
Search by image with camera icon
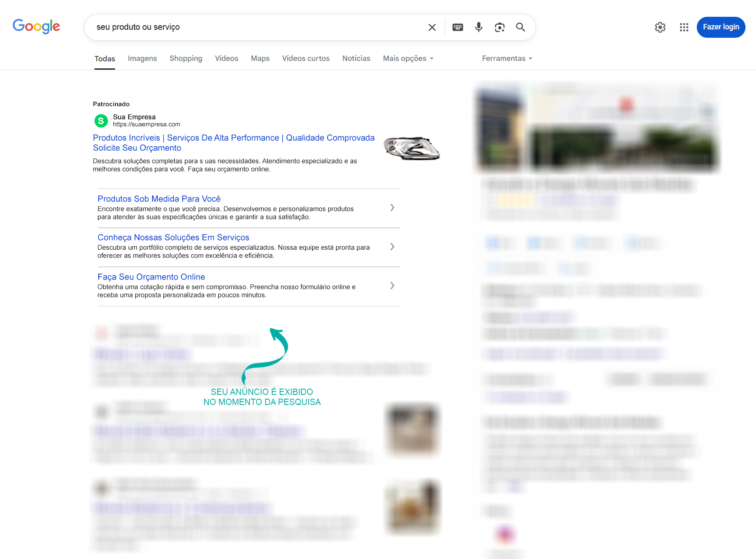(499, 27)
